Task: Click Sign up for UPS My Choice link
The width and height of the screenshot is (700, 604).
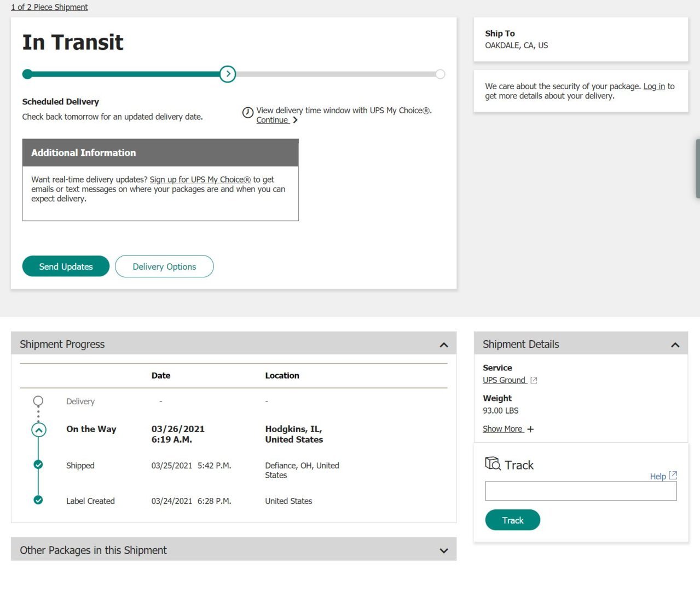Action: click(200, 179)
